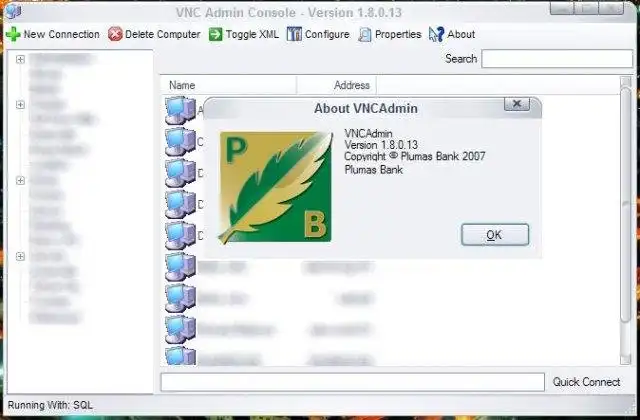
Task: Select the computer icon in the row starting with A
Action: 180,110
